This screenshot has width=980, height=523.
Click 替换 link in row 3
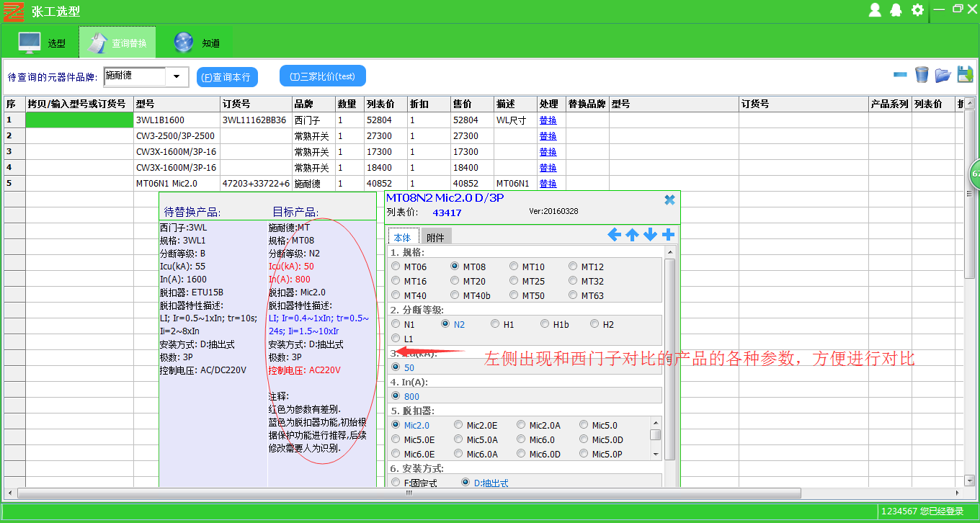548,152
